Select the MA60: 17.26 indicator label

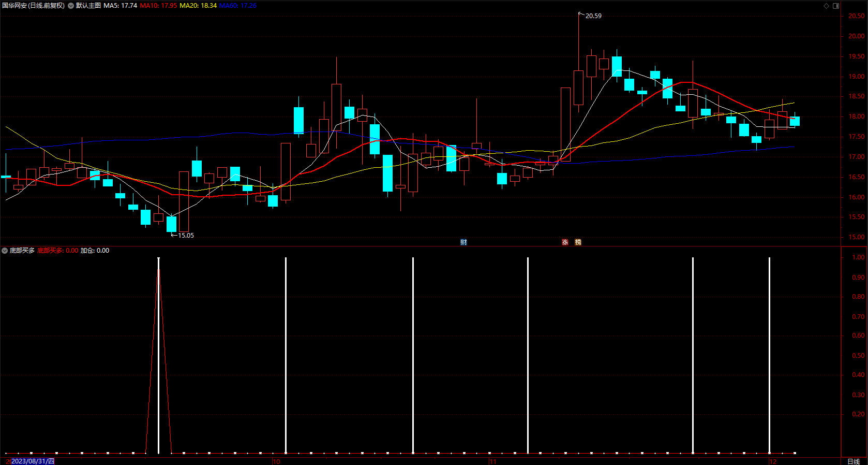(238, 6)
